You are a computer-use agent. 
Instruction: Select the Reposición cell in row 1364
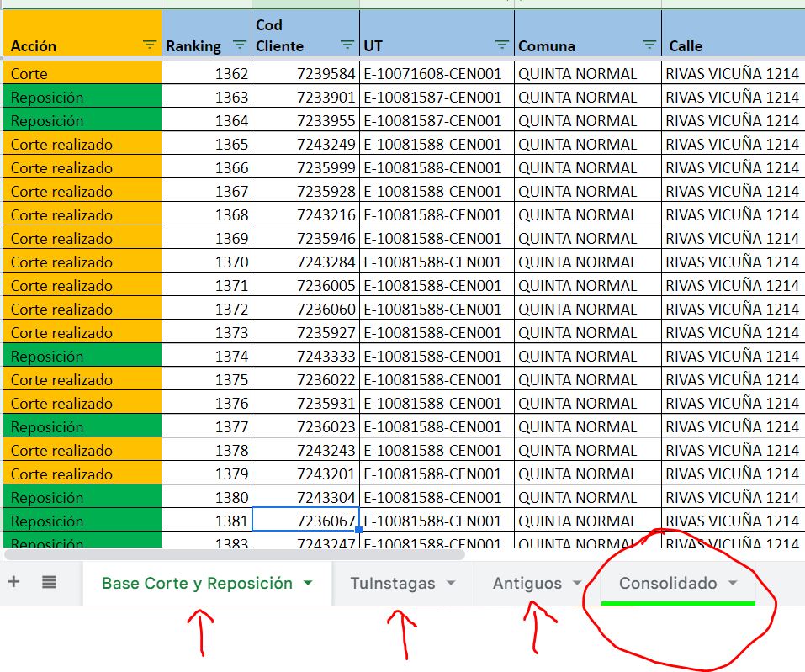(x=82, y=120)
